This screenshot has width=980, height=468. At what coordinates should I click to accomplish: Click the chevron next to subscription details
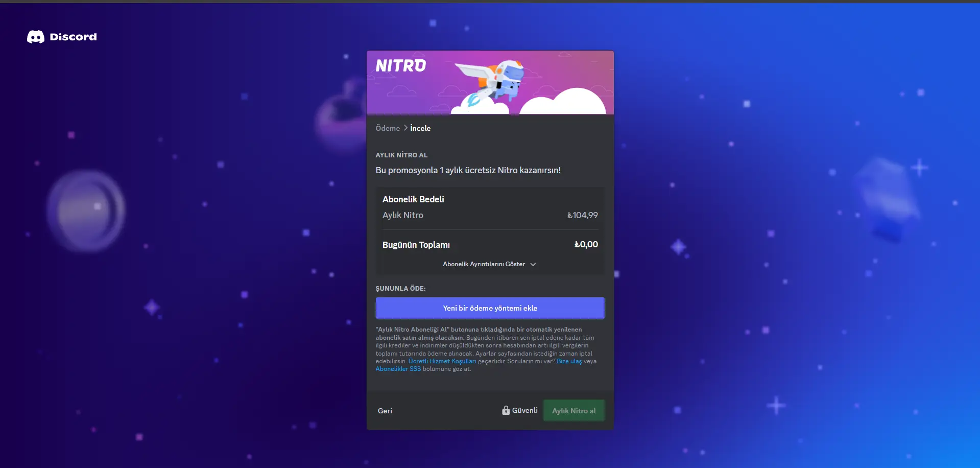533,264
